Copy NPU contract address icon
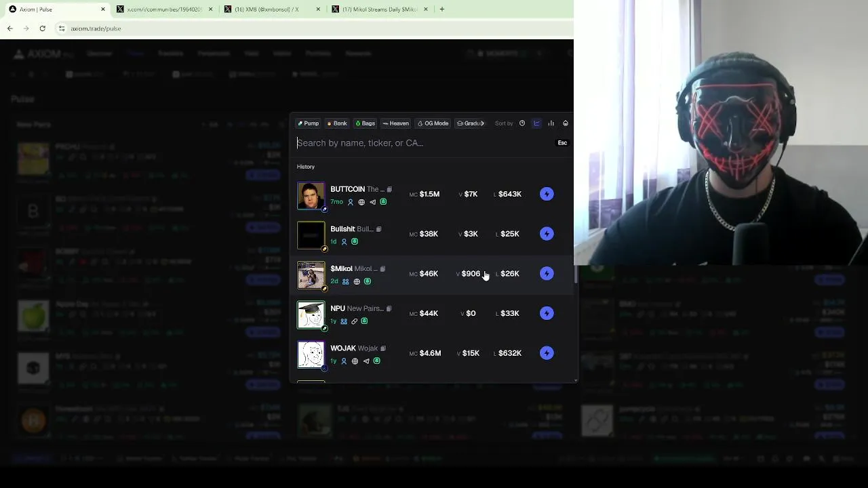 [x=389, y=308]
